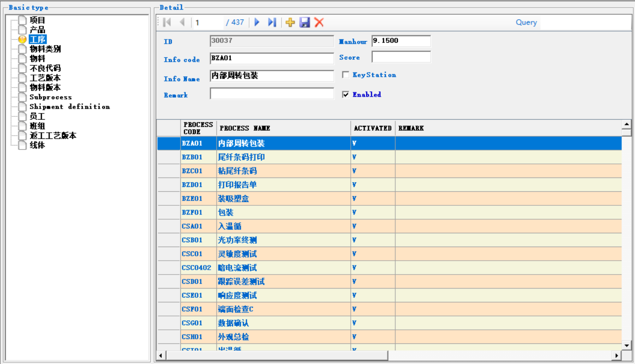Image resolution: width=635 pixels, height=364 pixels.
Task: Click the Query button
Action: pos(526,22)
